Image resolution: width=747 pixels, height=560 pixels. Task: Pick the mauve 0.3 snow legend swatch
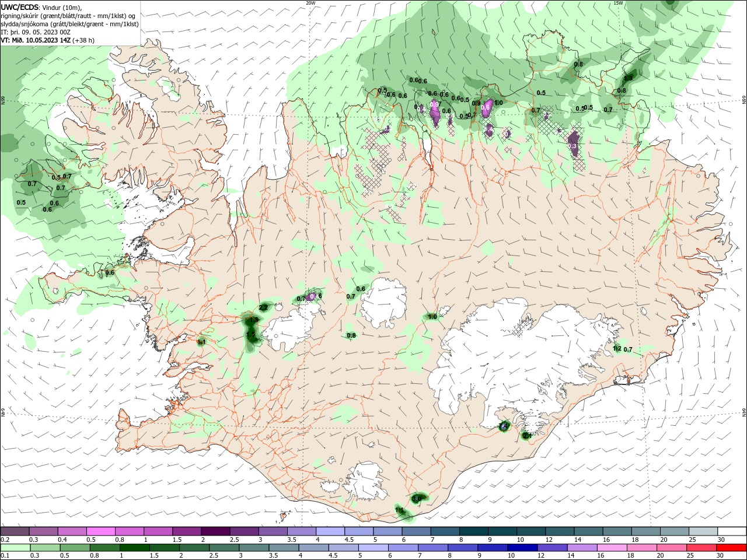click(43, 531)
